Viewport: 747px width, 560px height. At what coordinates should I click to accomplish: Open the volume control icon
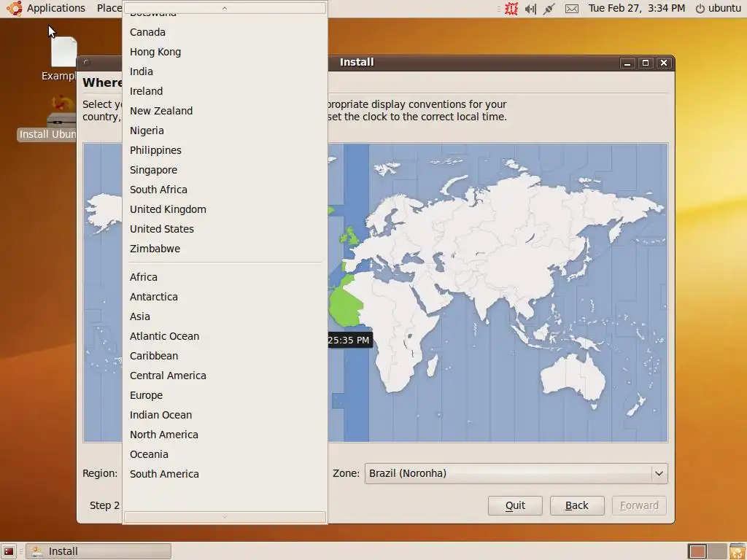pyautogui.click(x=530, y=9)
